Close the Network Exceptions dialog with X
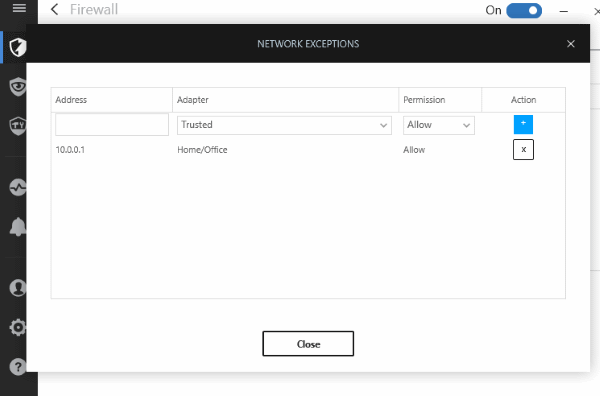Viewport: 600px width, 396px height. click(x=571, y=44)
